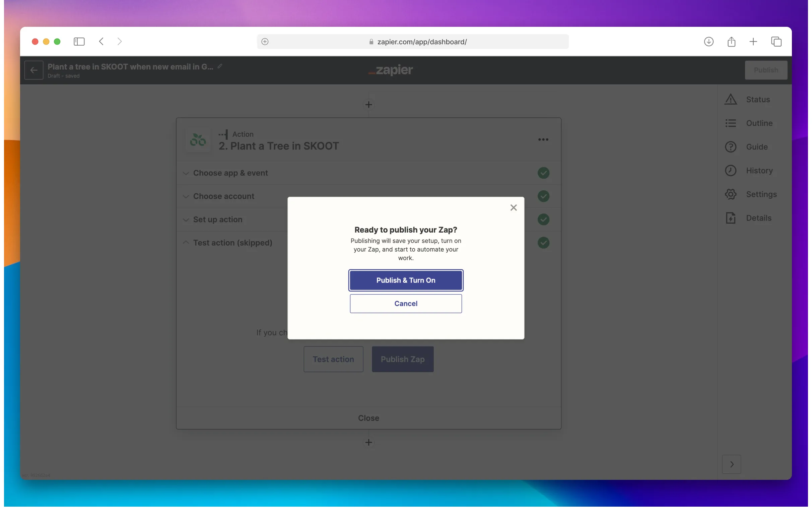Open the Status warning panel icon

(x=730, y=100)
